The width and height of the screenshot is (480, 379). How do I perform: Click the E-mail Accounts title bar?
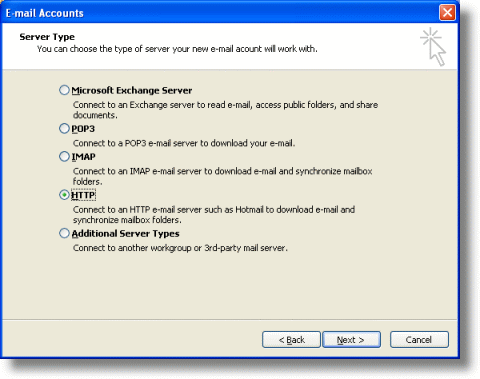click(x=220, y=13)
